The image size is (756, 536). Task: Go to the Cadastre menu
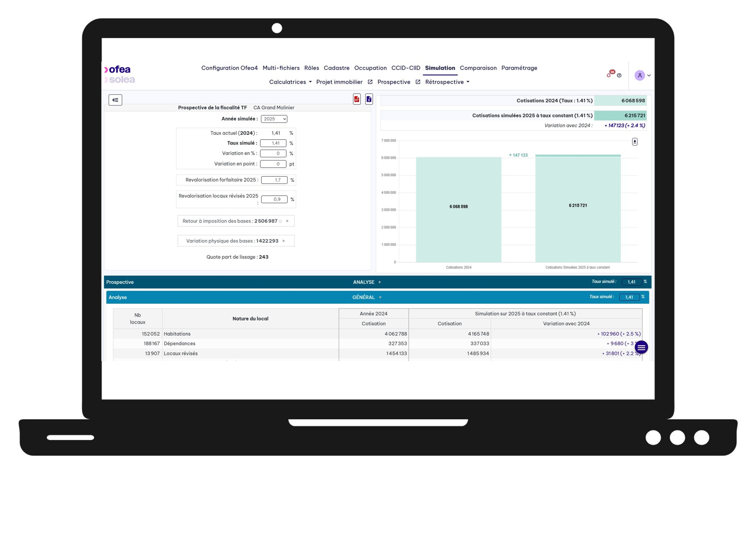pyautogui.click(x=336, y=68)
